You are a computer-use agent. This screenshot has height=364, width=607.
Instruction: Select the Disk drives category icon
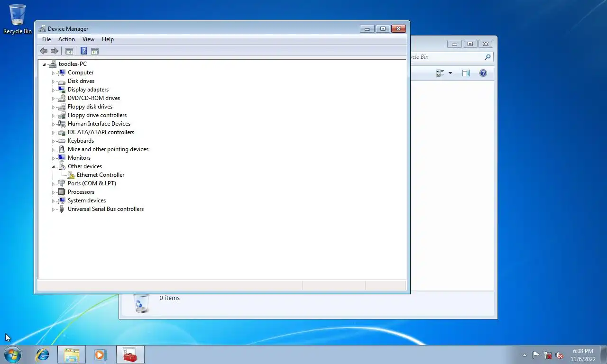(x=62, y=81)
